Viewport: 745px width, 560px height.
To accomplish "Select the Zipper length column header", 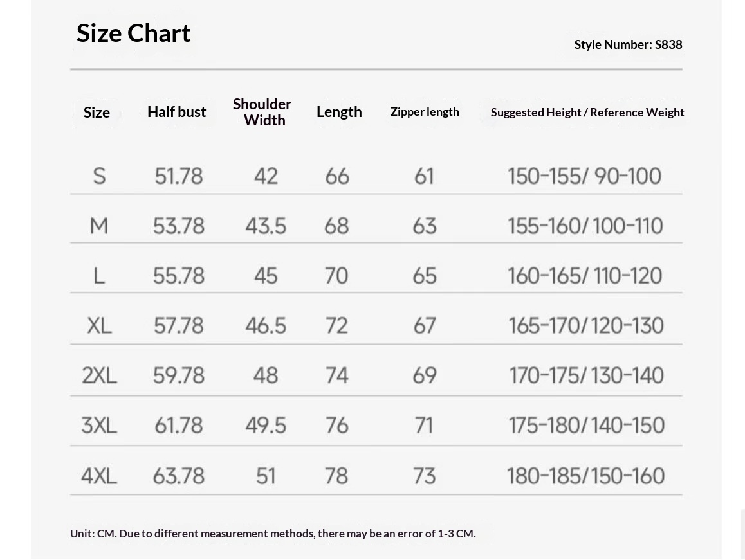I will [425, 112].
